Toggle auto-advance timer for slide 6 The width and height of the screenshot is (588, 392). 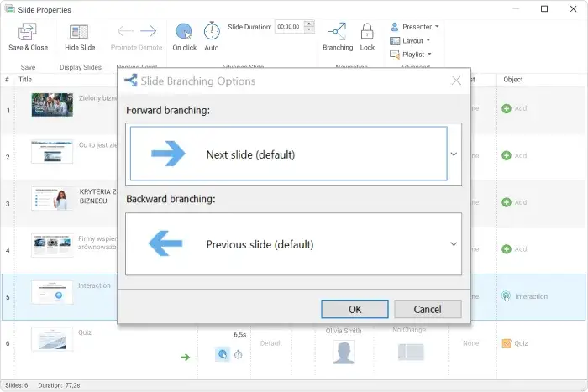(x=239, y=355)
